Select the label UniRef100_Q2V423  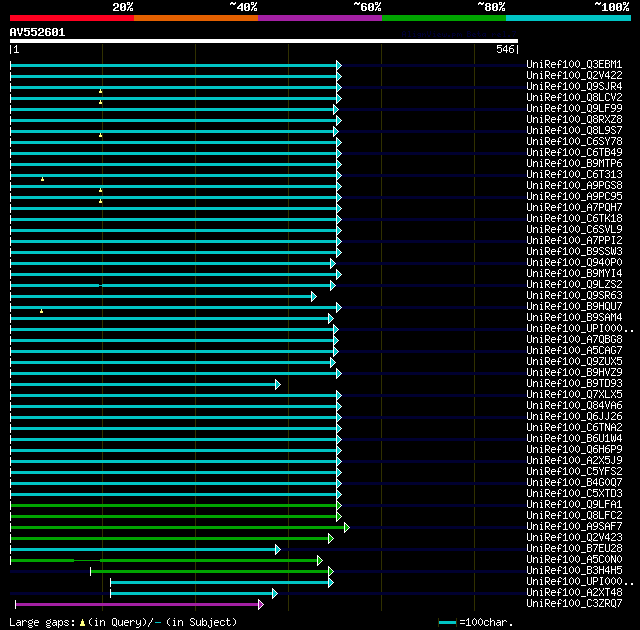click(574, 538)
